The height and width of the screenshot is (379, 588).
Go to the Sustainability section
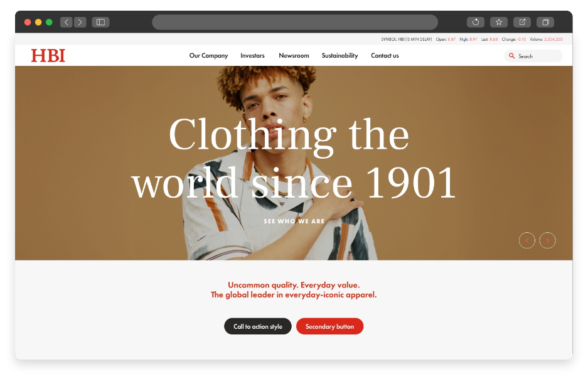339,55
